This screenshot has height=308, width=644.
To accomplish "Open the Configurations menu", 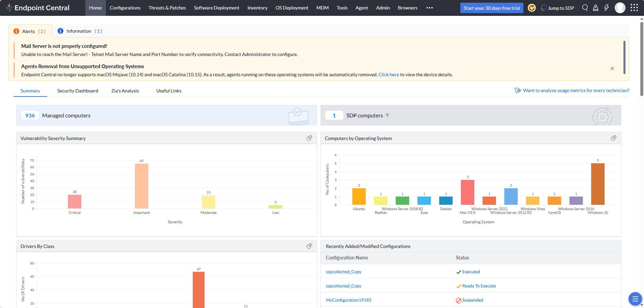I will [125, 8].
